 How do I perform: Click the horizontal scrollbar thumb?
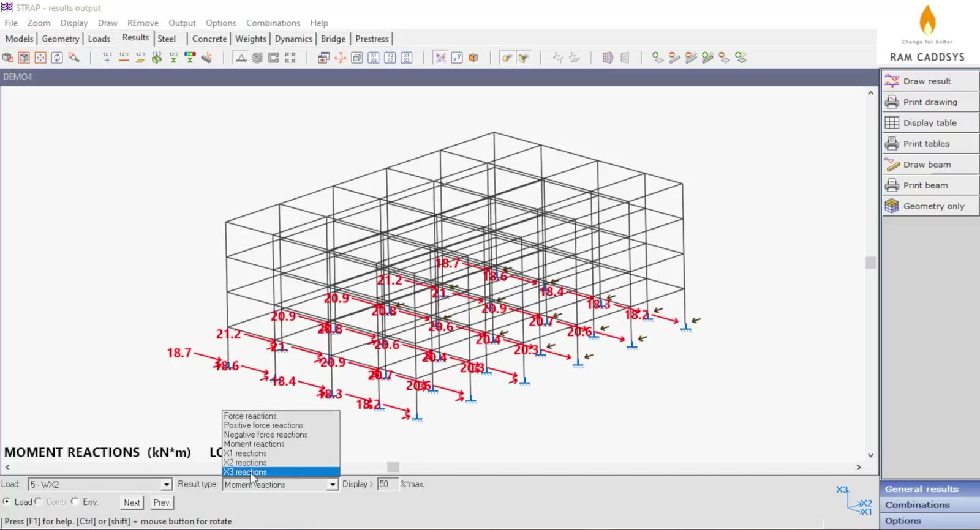(x=393, y=467)
